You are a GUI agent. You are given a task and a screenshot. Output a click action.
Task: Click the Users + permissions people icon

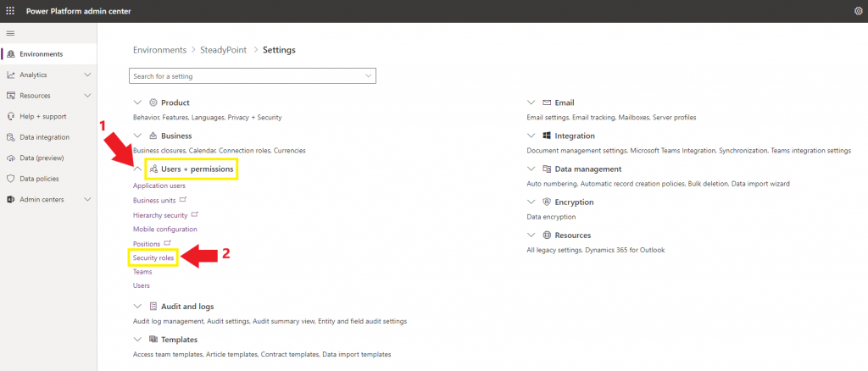click(x=153, y=169)
